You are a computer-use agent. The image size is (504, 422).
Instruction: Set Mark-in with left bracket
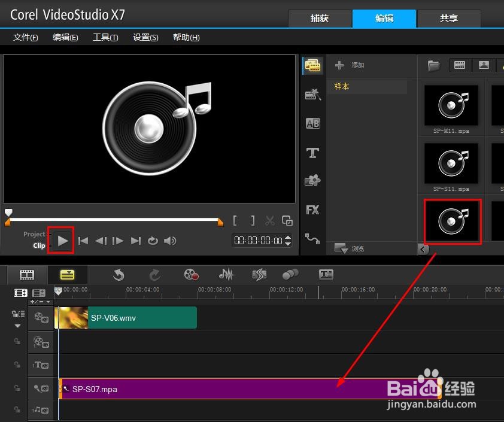tap(235, 220)
